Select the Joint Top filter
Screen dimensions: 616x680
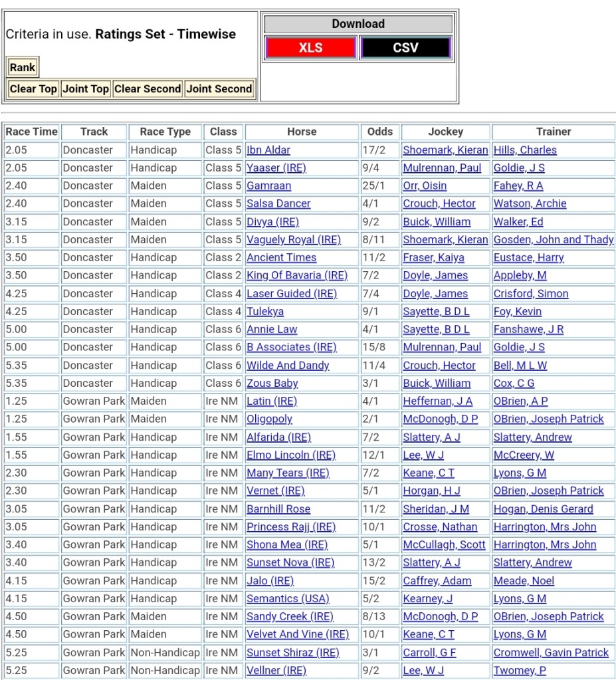[85, 88]
